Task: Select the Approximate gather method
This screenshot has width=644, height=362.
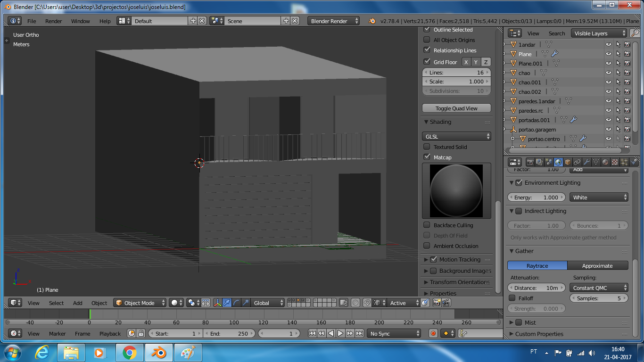Action: click(597, 265)
